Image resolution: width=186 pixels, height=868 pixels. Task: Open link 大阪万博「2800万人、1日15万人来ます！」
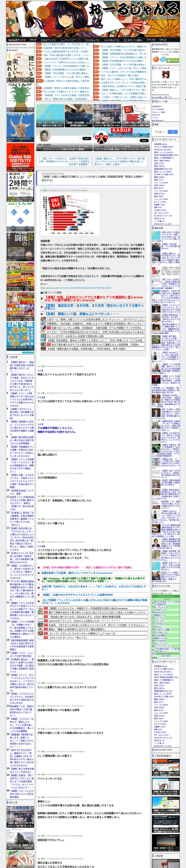point(93,588)
